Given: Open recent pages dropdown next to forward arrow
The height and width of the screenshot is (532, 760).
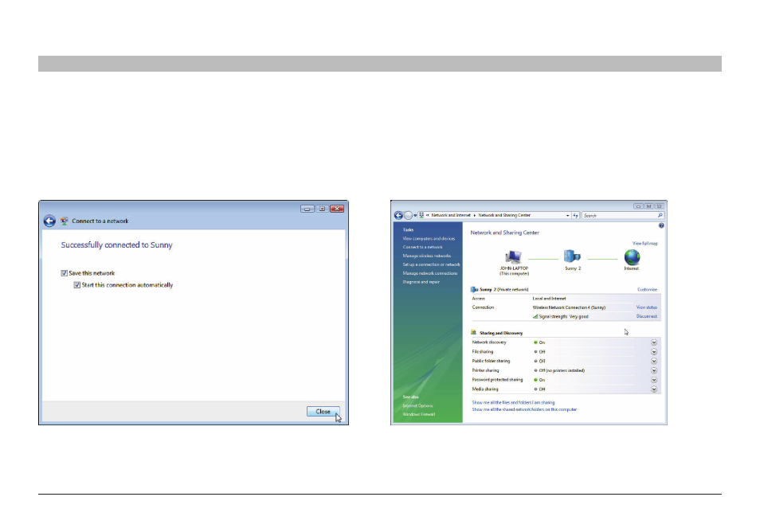Looking at the screenshot, I should click(x=415, y=216).
